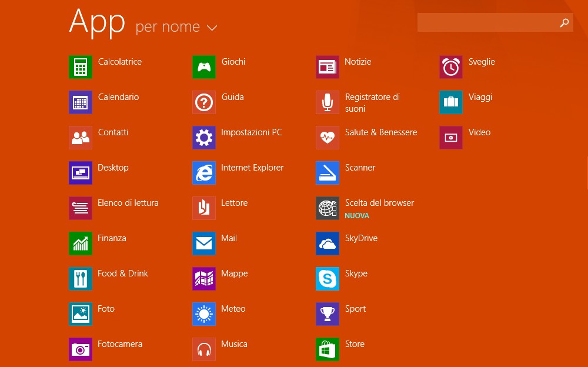Screen dimensions: 588x367
Task: Click the 'Meteo' label
Action: pos(233,308)
